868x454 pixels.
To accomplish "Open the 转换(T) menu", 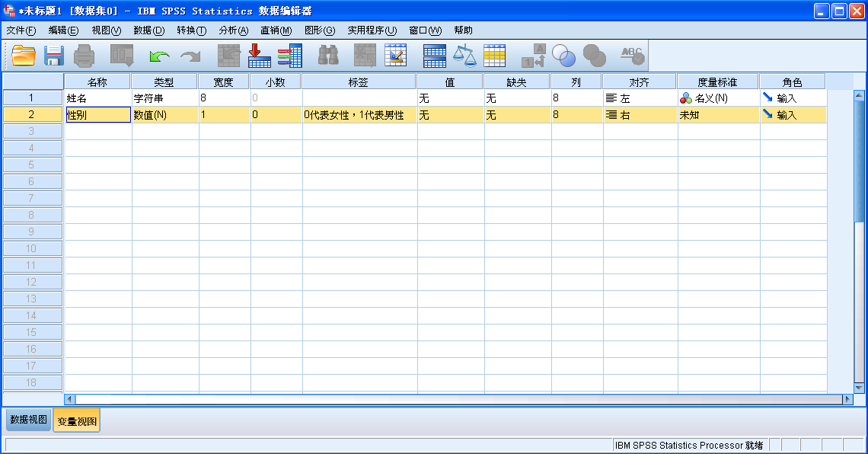I will tap(191, 30).
